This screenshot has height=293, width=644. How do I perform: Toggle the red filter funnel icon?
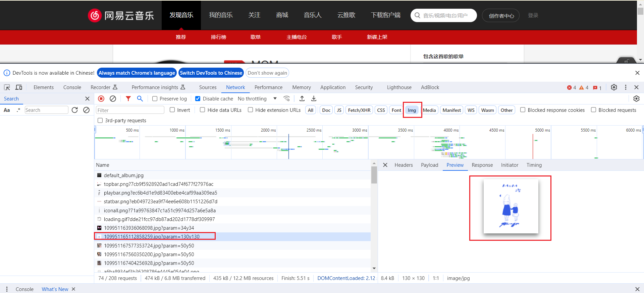pos(128,98)
